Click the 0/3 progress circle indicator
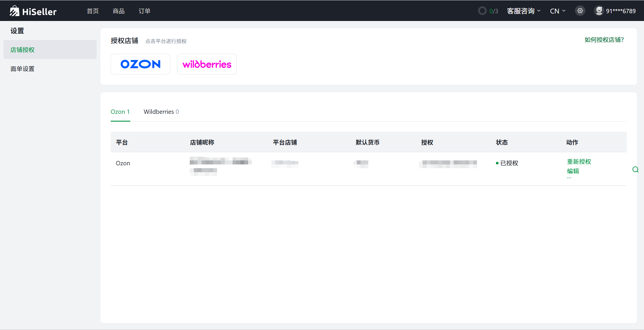The image size is (644, 330). tap(482, 11)
